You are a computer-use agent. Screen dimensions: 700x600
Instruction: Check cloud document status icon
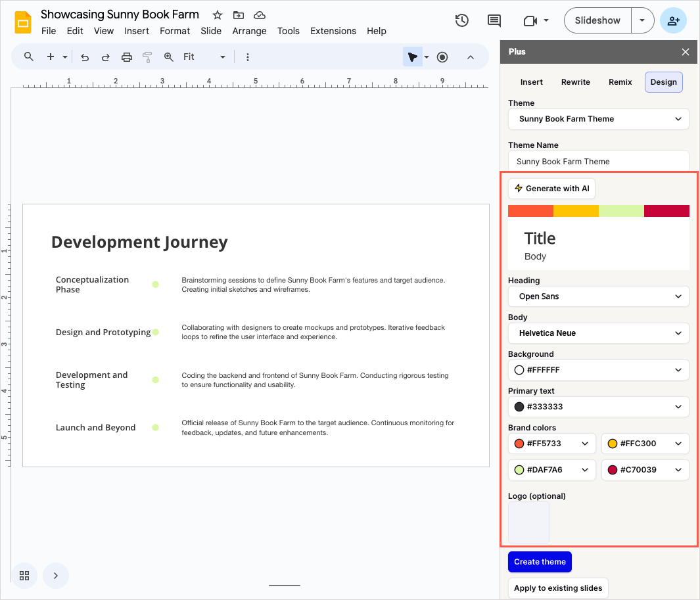(x=260, y=15)
